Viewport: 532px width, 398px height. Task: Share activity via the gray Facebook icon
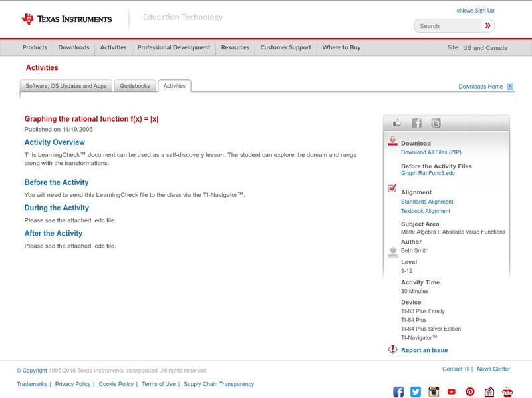point(416,123)
